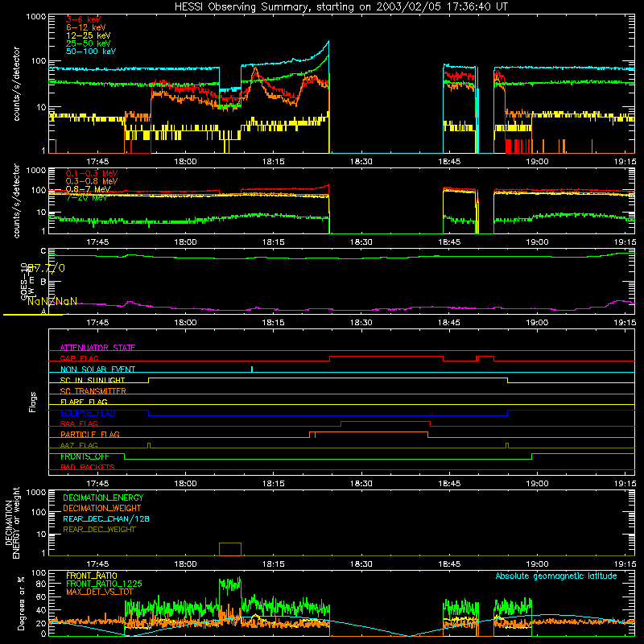Click the 0.8-7 MeV legend label
644x644 pixels.
(x=88, y=189)
